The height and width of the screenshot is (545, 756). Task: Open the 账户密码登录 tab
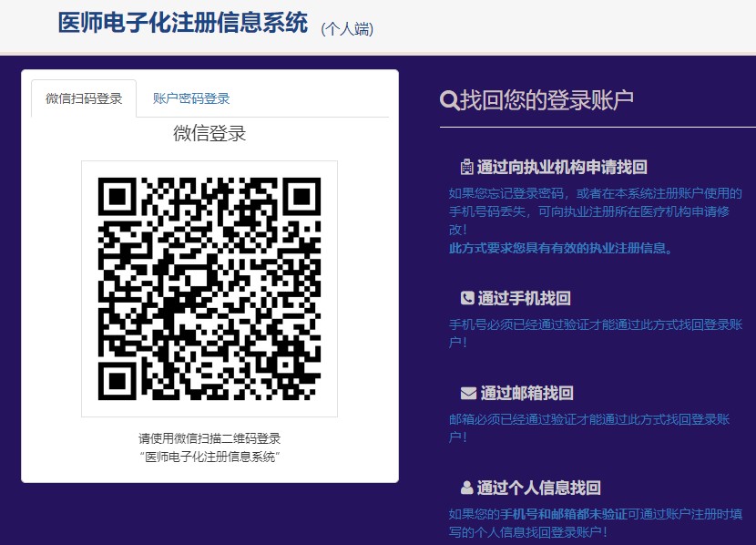tap(191, 98)
